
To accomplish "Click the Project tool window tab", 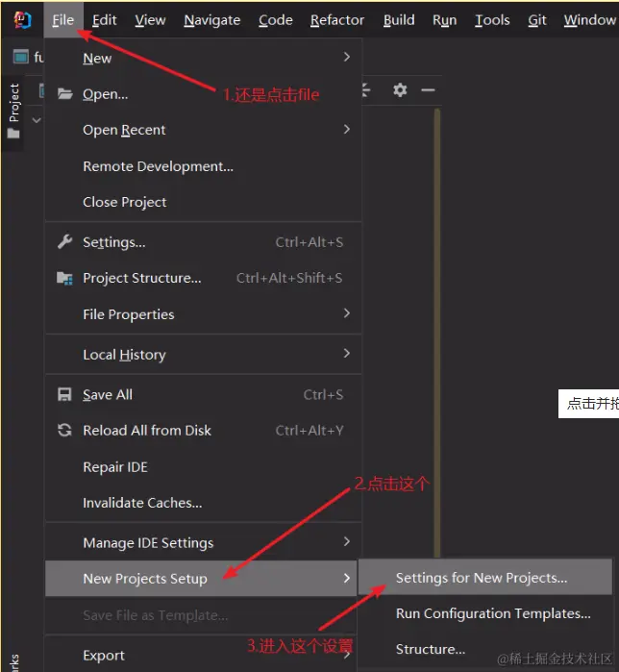I will point(13,111).
